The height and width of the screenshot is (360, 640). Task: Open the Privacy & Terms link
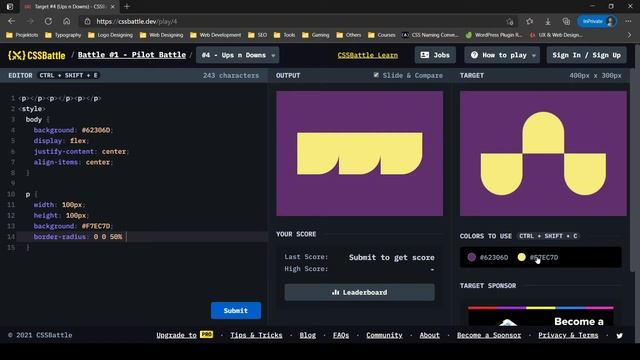[x=568, y=335]
